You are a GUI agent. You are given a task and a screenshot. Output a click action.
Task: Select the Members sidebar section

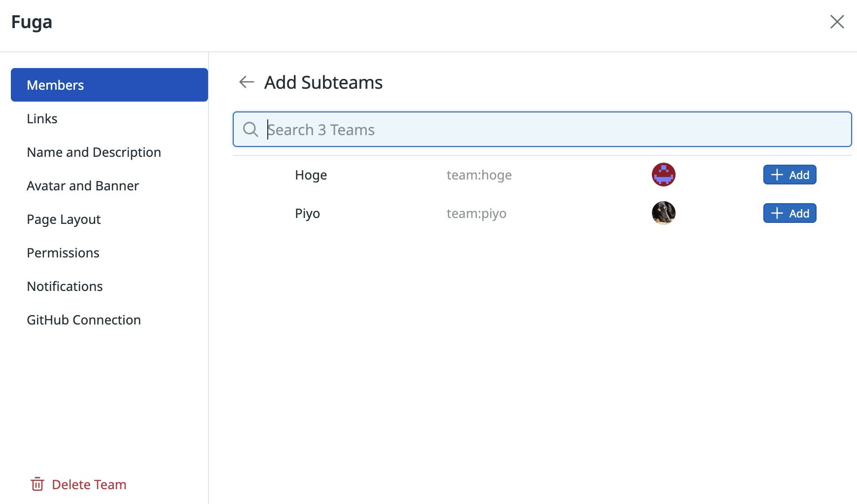coord(56,84)
